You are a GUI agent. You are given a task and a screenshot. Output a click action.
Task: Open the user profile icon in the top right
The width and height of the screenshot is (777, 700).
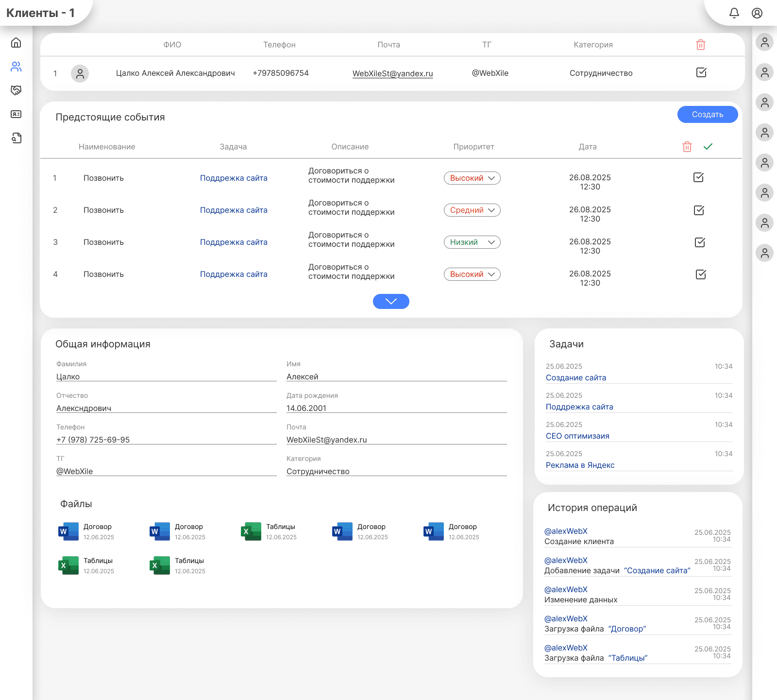click(x=757, y=13)
